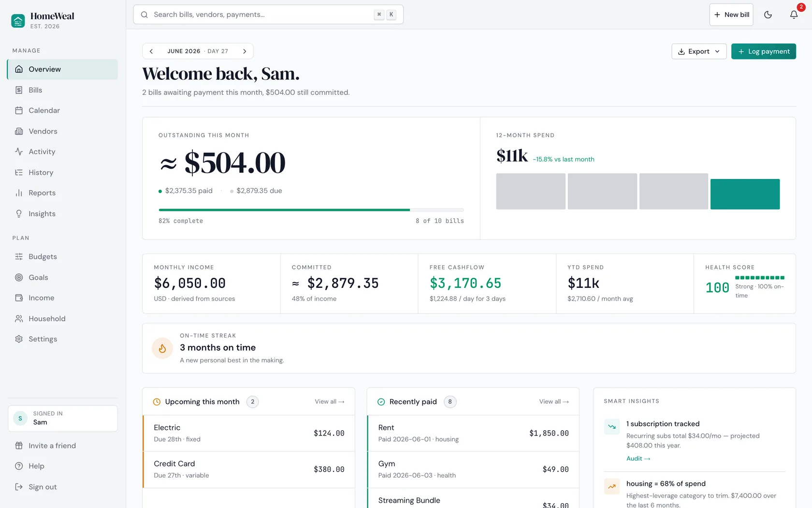Click the green current-month spend bar

[x=745, y=194]
